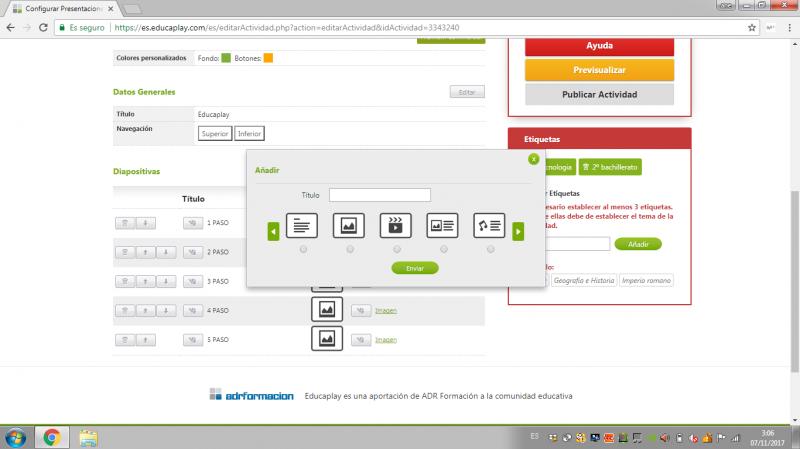The image size is (800, 449).
Task: Select the image-with-text slide type icon
Action: point(442,226)
